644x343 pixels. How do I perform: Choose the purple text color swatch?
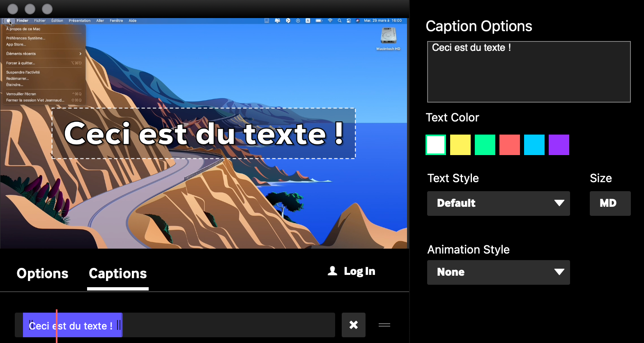[559, 145]
